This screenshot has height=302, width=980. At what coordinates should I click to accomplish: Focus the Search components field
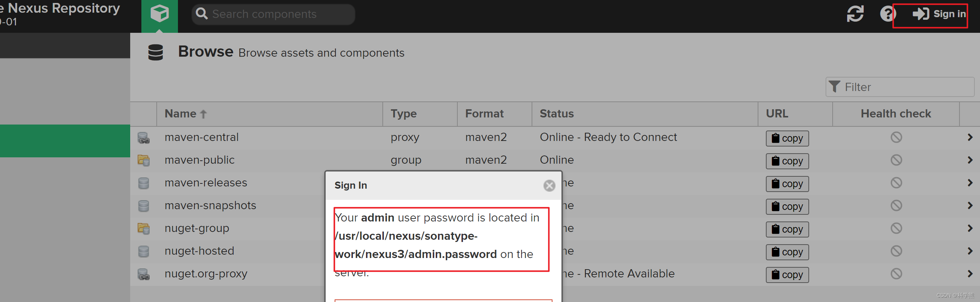pos(273,15)
